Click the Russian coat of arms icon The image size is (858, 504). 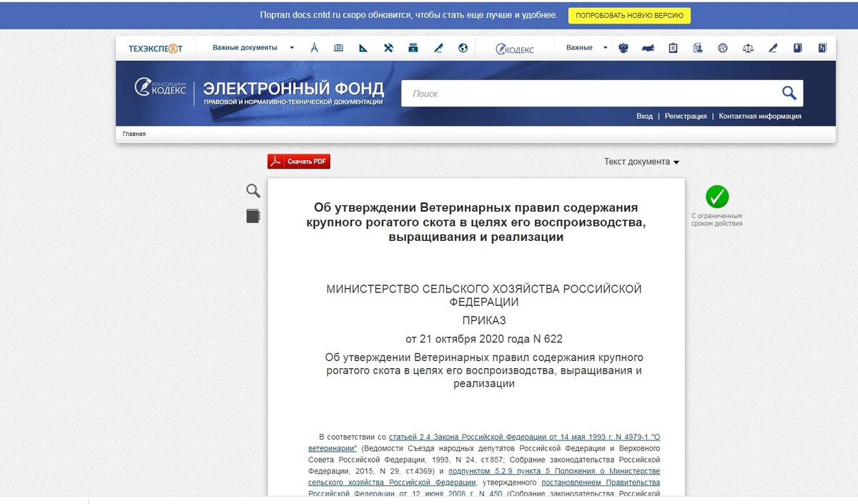pyautogui.click(x=623, y=48)
